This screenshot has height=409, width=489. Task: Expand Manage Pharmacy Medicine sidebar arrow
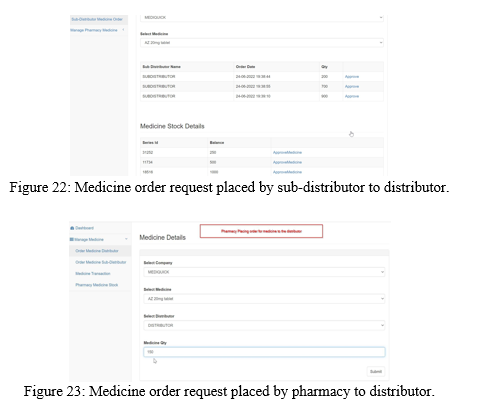point(123,30)
